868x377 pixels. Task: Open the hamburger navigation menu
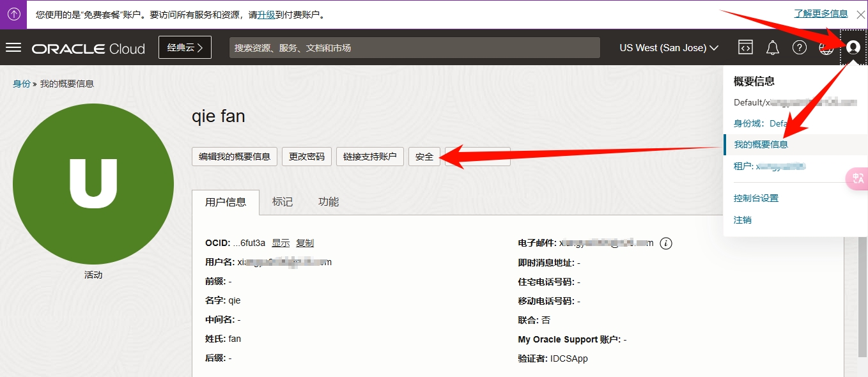point(13,48)
